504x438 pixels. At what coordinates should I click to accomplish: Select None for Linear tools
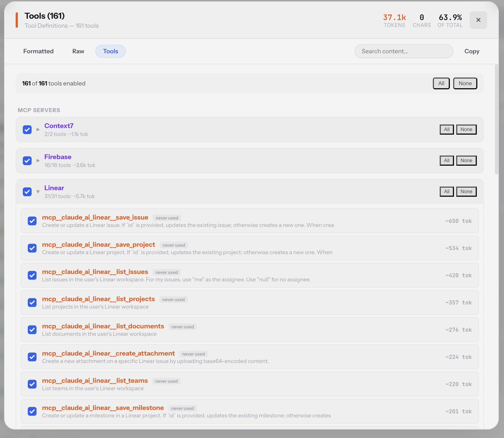click(466, 191)
